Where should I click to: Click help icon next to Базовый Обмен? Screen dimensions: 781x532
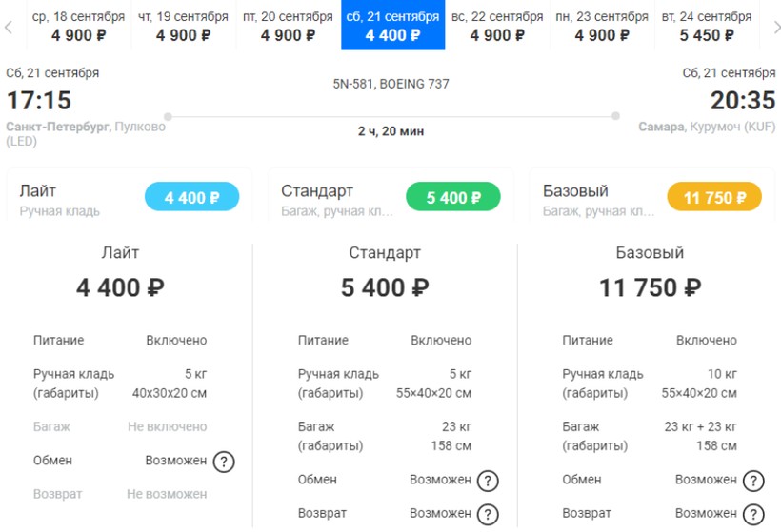coord(753,481)
